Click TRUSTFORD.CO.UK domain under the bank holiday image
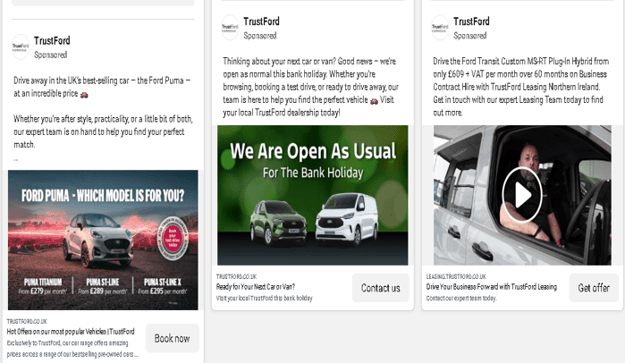The image size is (625, 363). pos(236,277)
